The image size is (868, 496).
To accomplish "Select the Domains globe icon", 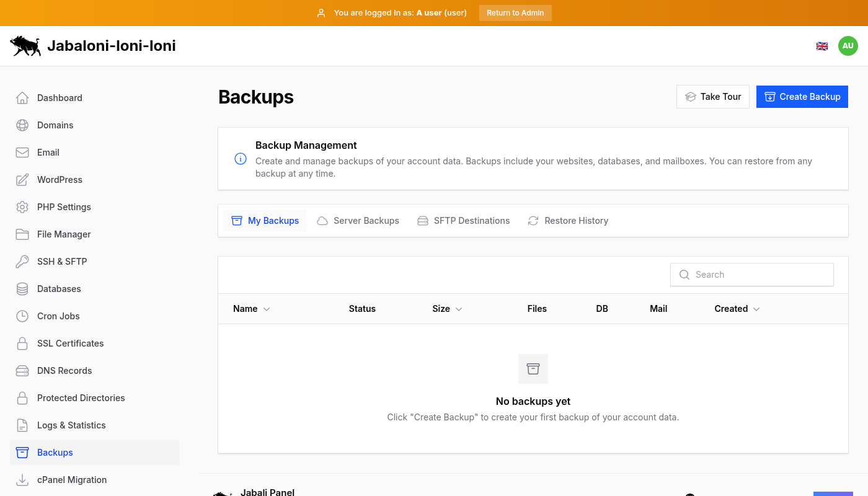I will click(x=22, y=125).
